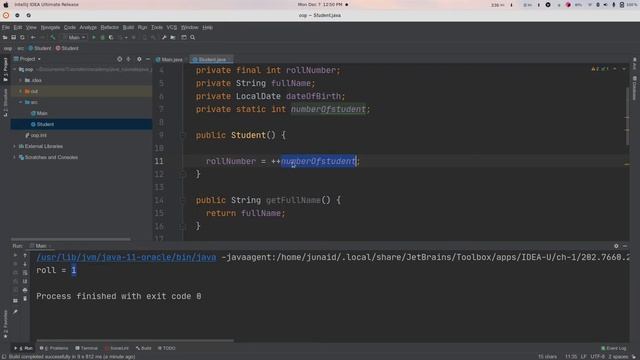Open the Main run configuration dropdown
The width and height of the screenshot is (640, 360).
[x=74, y=38]
